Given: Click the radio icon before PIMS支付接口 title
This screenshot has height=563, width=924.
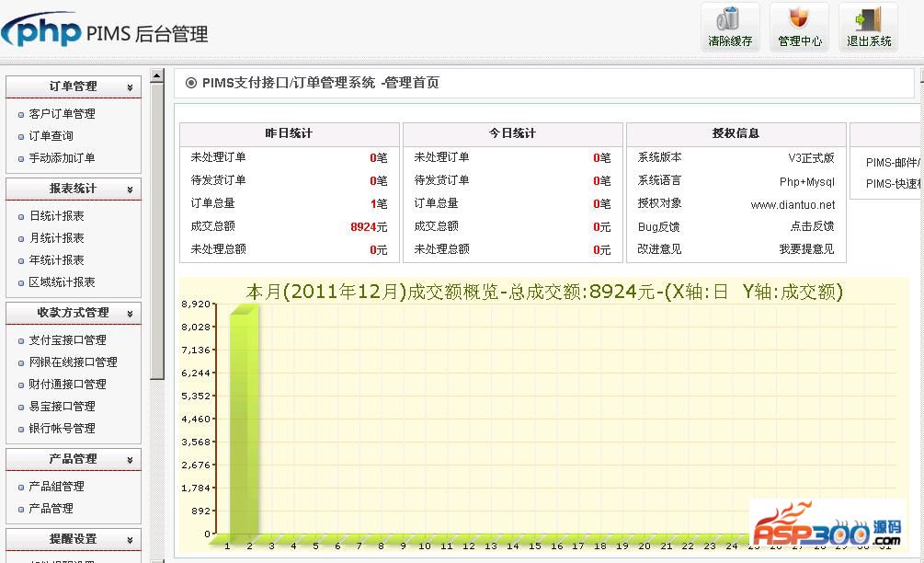Looking at the screenshot, I should coord(191,83).
